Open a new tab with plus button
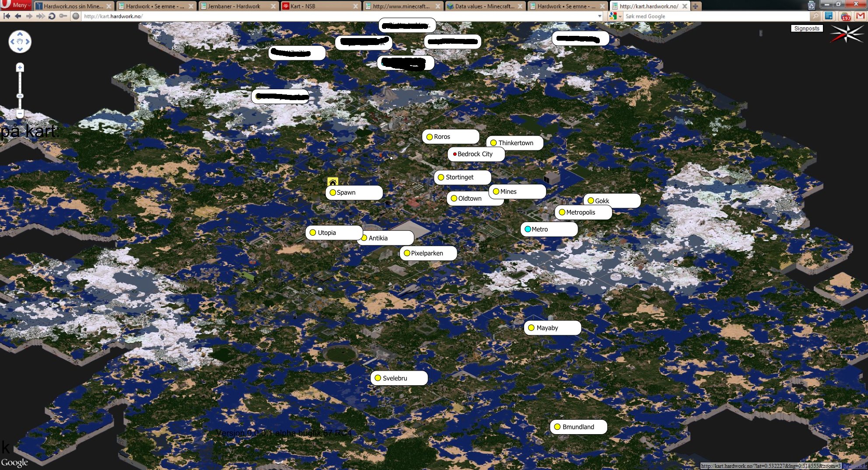This screenshot has width=868, height=470. (695, 6)
